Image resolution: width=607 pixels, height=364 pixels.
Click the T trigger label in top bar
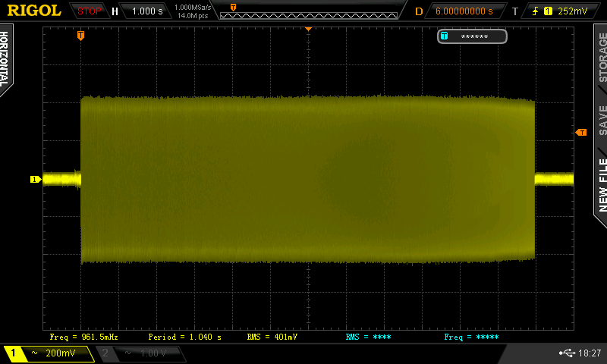[515, 11]
